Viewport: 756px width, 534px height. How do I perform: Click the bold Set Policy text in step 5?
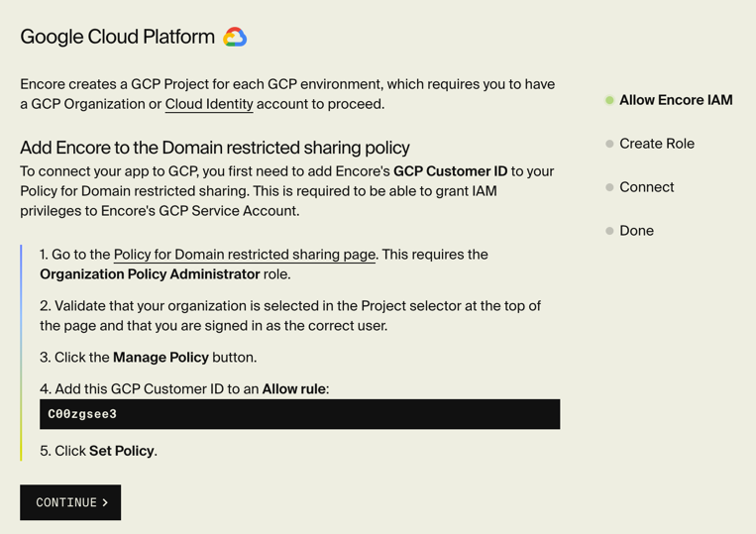(122, 451)
